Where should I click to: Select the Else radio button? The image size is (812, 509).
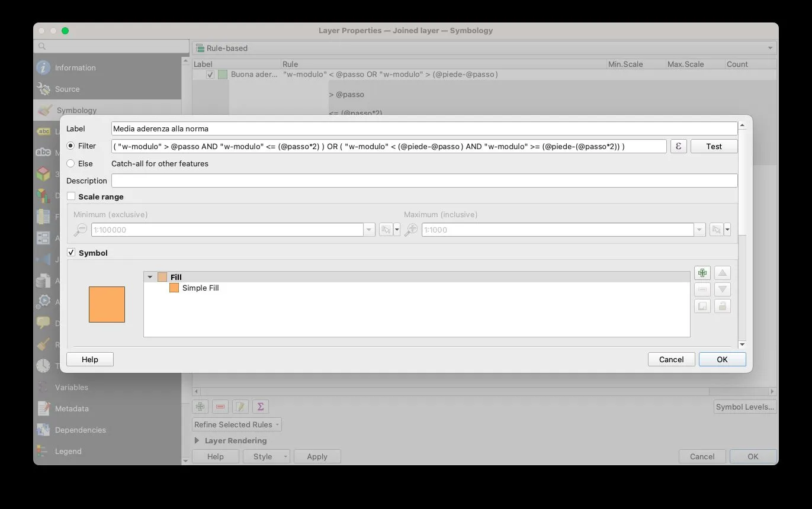pos(70,163)
